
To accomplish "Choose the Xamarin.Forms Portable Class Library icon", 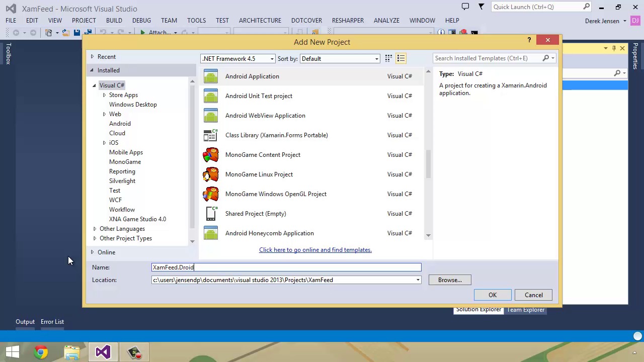I will 211,135.
